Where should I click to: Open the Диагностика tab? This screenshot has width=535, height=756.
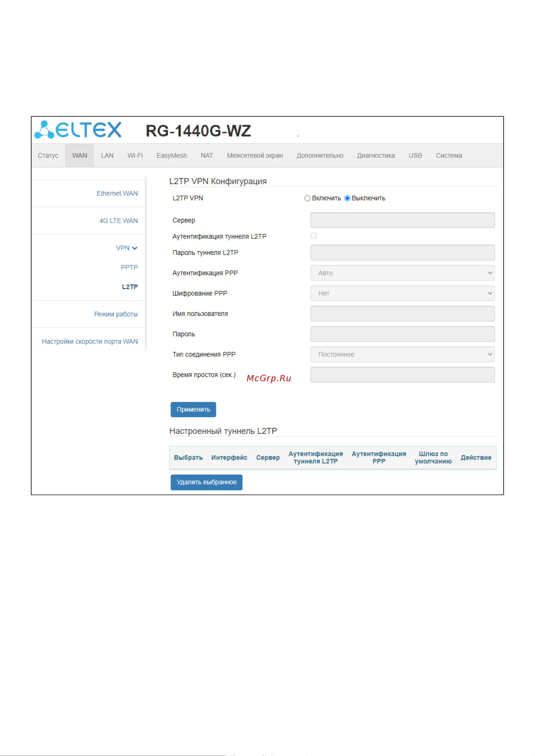tap(376, 156)
